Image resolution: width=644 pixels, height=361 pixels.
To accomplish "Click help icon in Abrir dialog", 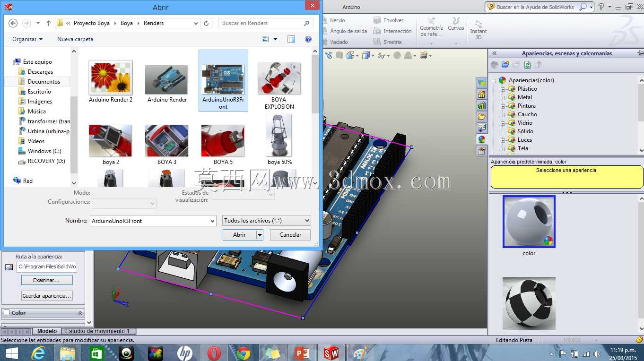I will 308,39.
